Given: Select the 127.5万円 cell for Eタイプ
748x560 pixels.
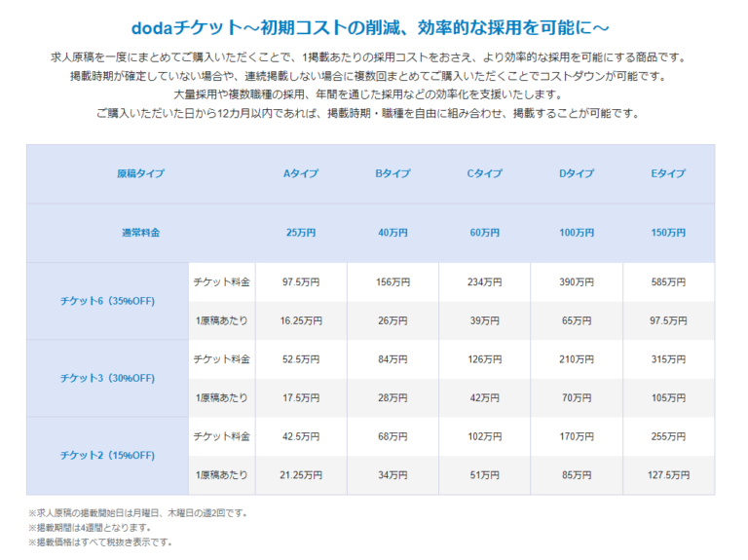Looking at the screenshot, I should point(668,475).
